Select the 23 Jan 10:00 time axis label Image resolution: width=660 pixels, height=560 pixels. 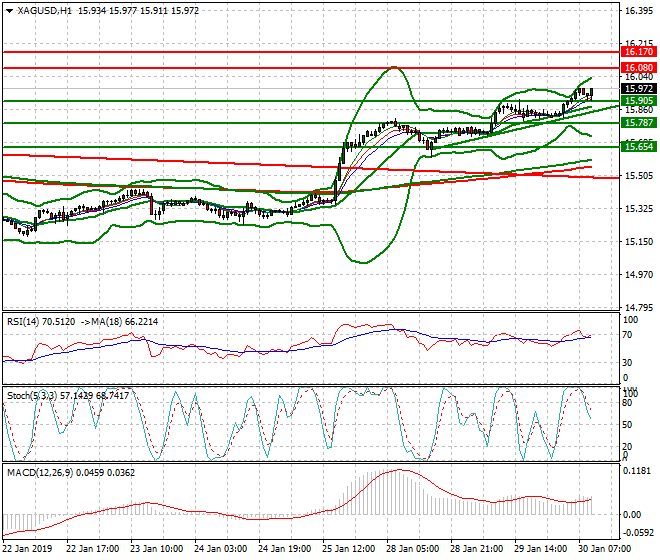coord(157,549)
